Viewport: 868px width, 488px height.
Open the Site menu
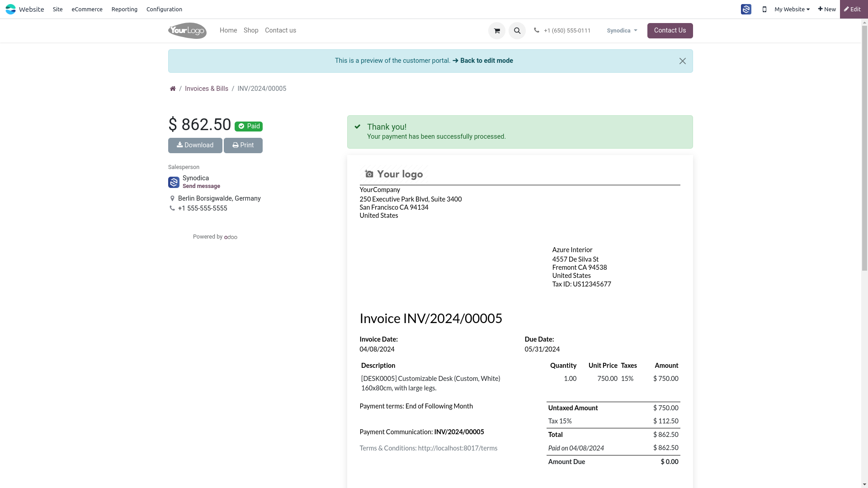point(58,9)
